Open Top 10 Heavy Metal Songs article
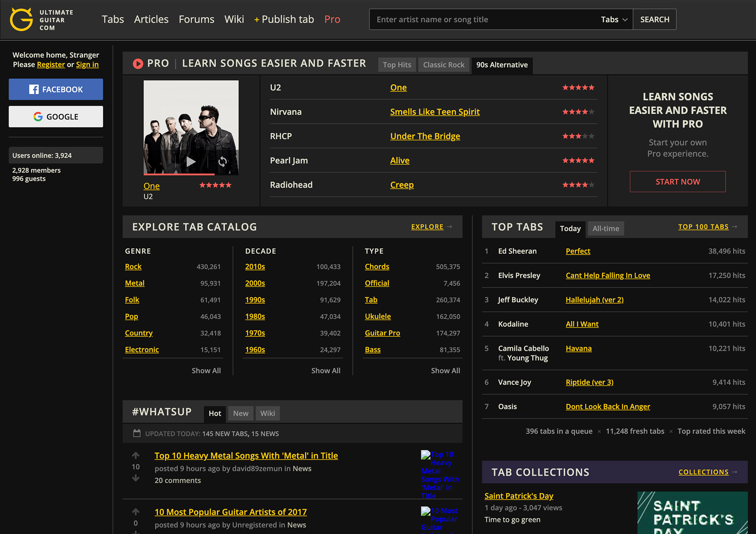The width and height of the screenshot is (756, 534). pos(246,456)
